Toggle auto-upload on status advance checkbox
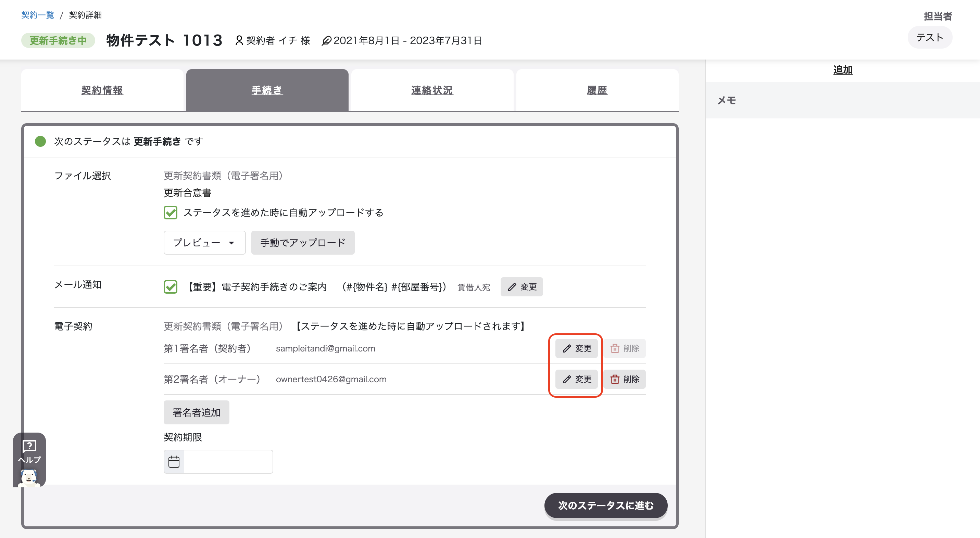 pyautogui.click(x=171, y=213)
